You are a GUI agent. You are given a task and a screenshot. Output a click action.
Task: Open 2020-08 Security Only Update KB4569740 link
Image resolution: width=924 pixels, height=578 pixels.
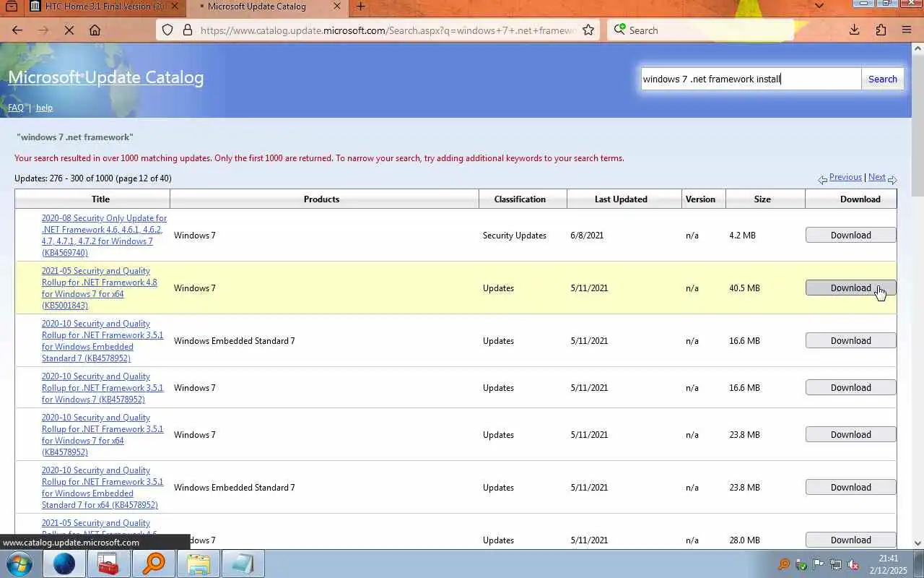(104, 236)
